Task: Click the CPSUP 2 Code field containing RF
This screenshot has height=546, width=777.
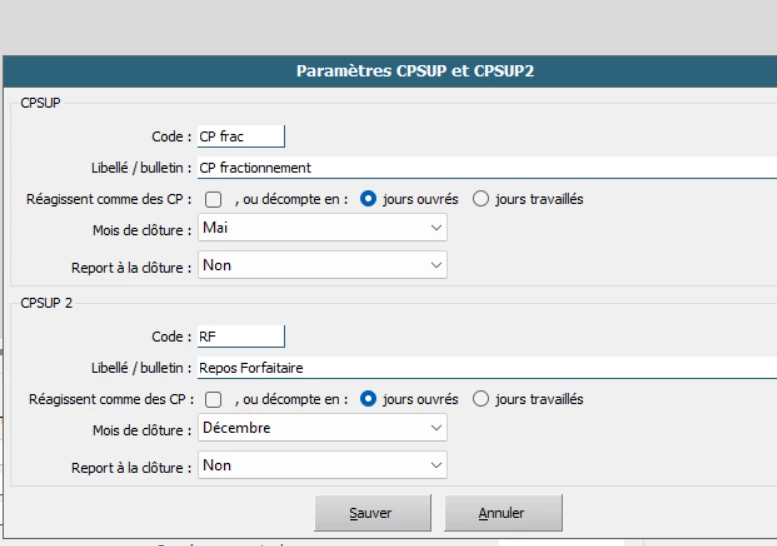Action: tap(241, 337)
